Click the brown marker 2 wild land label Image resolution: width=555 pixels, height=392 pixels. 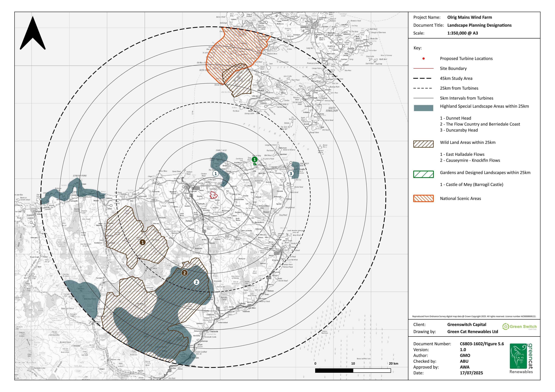pyautogui.click(x=184, y=273)
